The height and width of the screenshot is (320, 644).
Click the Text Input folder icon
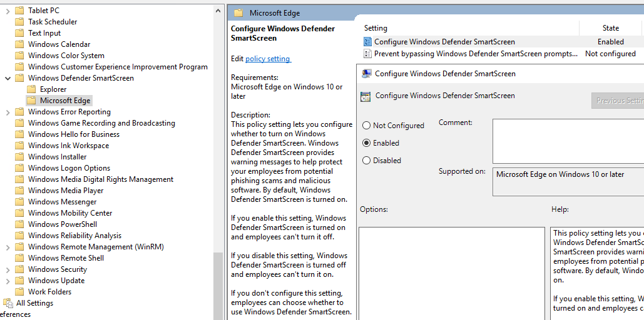point(19,33)
